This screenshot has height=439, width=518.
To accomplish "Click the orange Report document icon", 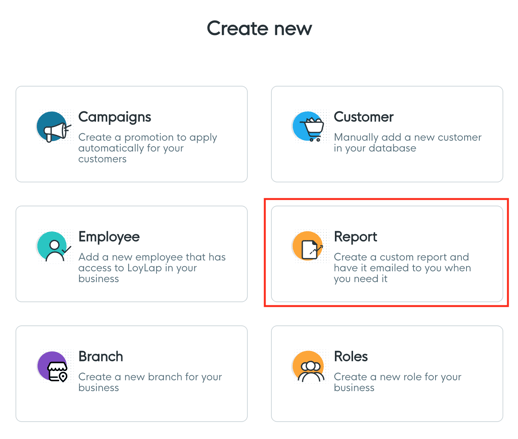I will (308, 246).
